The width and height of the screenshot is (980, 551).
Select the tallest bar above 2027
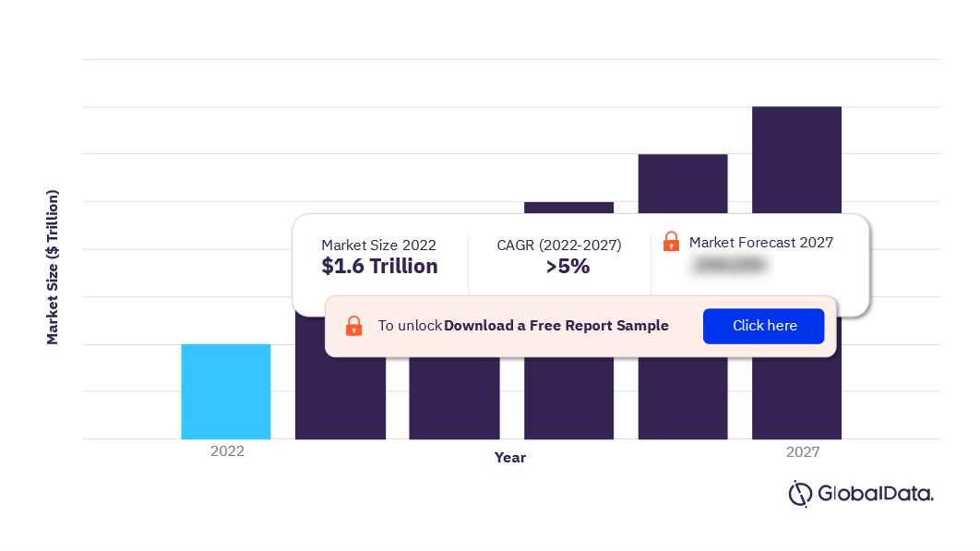(796, 160)
